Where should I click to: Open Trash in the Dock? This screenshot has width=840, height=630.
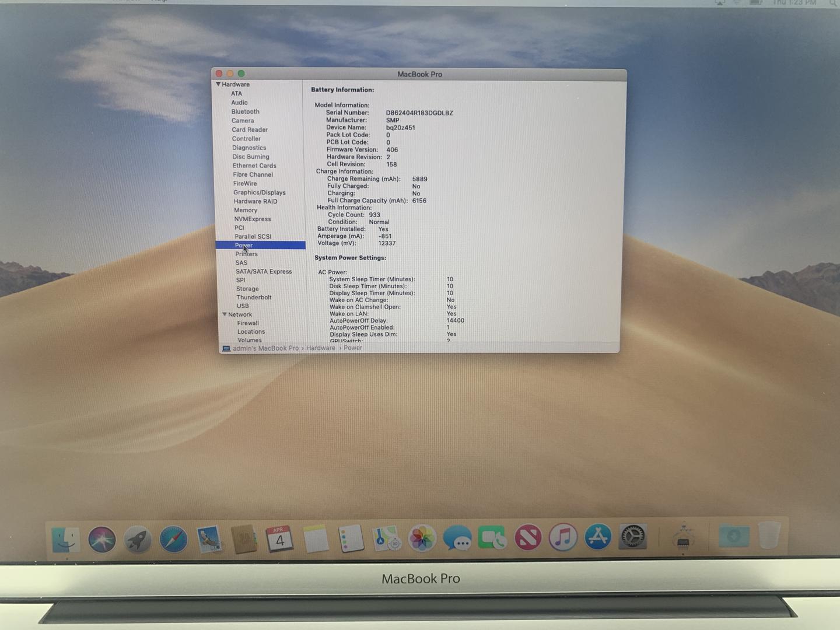click(x=769, y=535)
